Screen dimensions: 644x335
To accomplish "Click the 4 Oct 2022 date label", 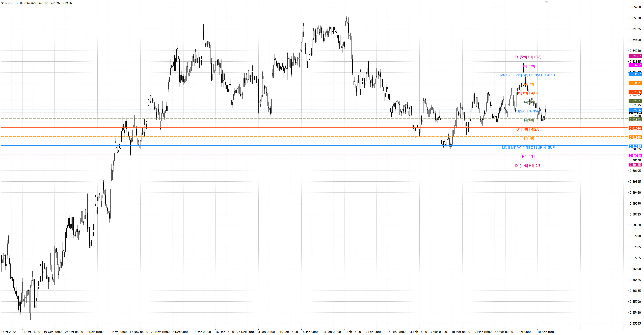I will (x=8, y=332).
